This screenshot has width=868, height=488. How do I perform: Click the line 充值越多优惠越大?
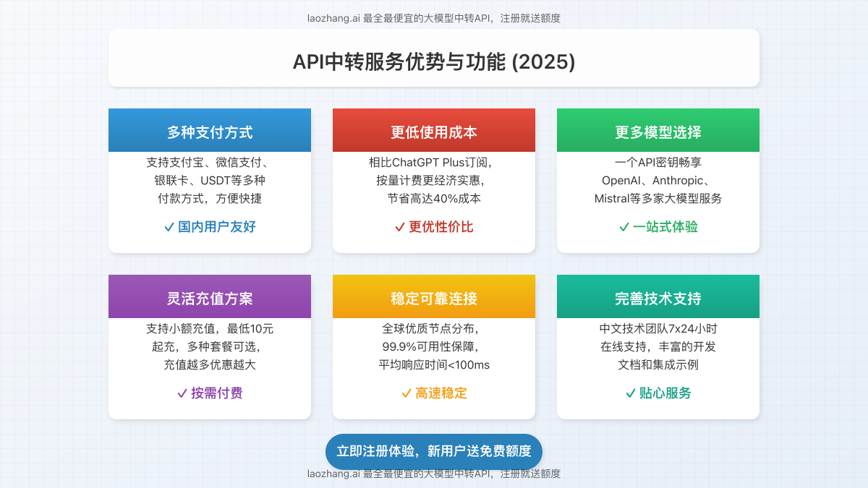[x=210, y=365]
